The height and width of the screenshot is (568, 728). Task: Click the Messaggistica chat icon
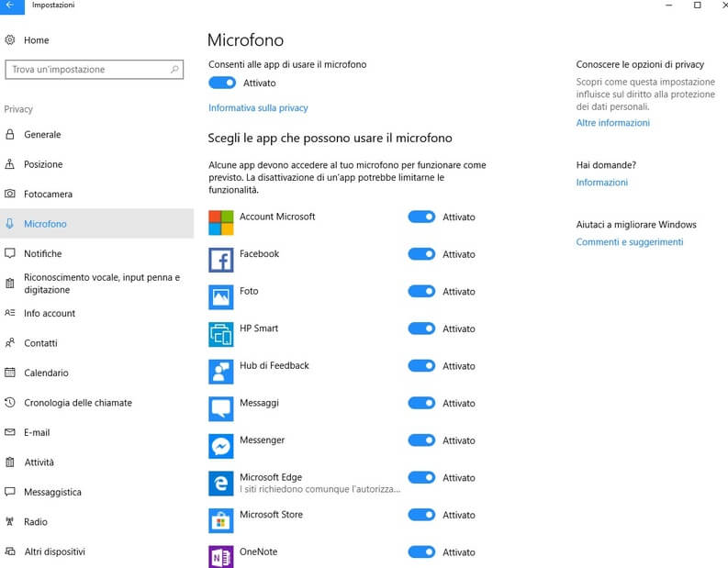pyautogui.click(x=10, y=492)
